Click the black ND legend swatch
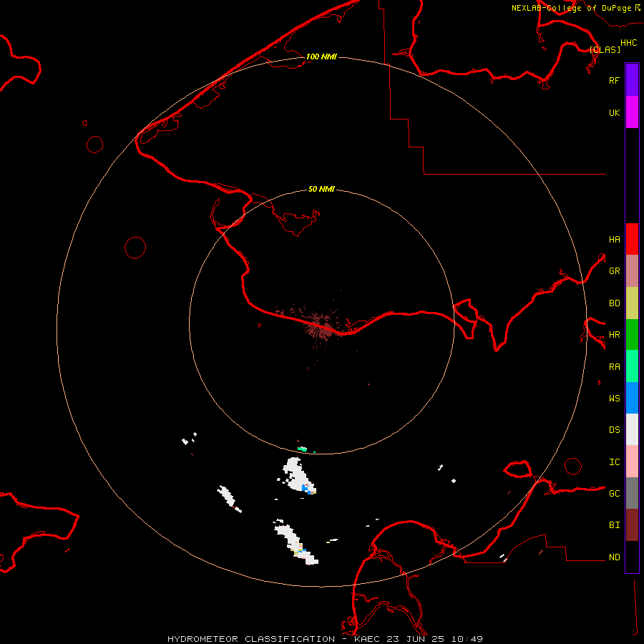The height and width of the screenshot is (644, 644). click(x=632, y=557)
